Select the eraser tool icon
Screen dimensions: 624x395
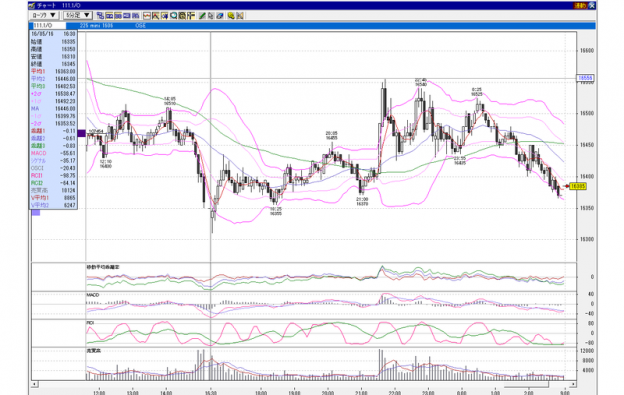pos(220,16)
